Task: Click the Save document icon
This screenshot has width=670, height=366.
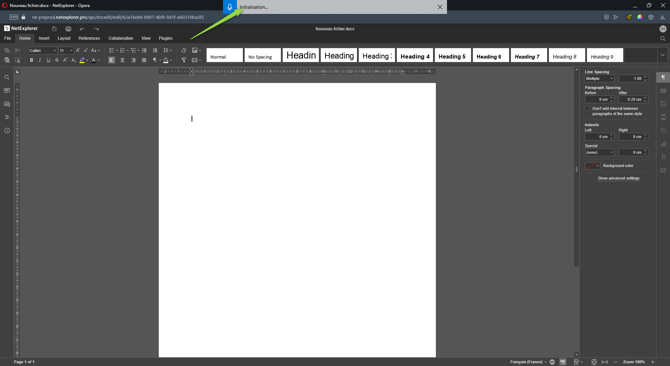Action: click(x=54, y=29)
